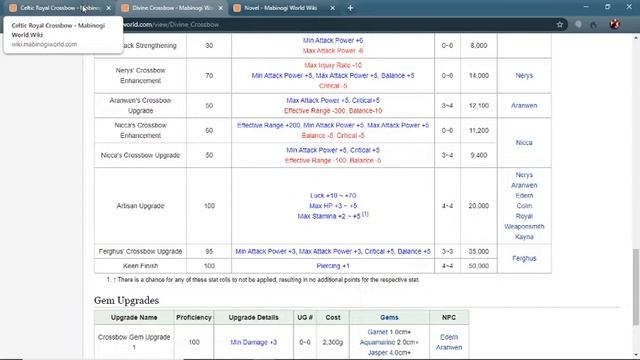Click Piercing +1 in Keen Finish row

(333, 266)
